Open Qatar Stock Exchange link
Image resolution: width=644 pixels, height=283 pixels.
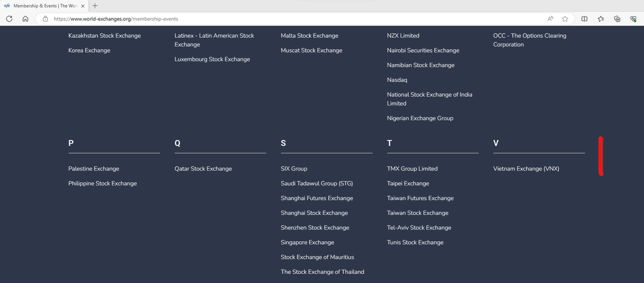point(203,169)
